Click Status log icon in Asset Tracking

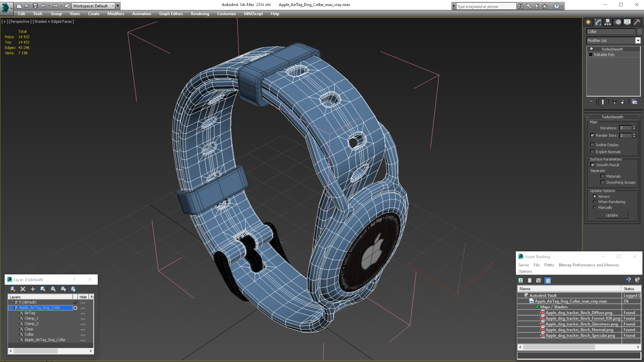coord(530,281)
